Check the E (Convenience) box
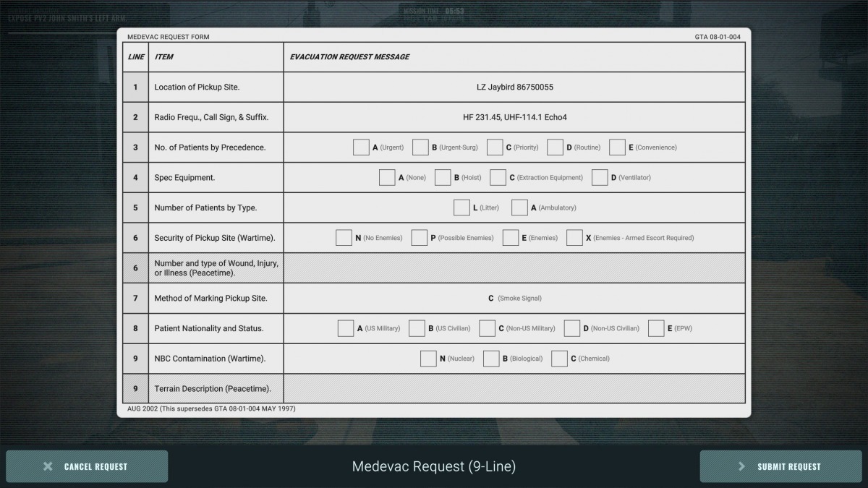 [617, 147]
